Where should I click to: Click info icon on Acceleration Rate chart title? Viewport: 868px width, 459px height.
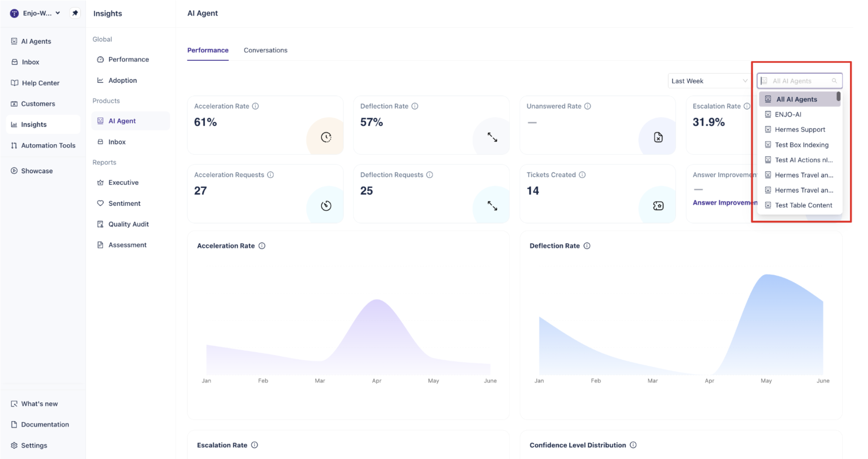coord(262,246)
